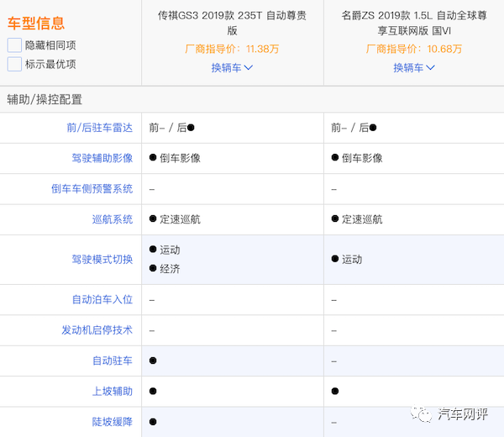Open the 自动泊车入位 feature link
Viewport: 504px width, 437px height.
pos(102,300)
